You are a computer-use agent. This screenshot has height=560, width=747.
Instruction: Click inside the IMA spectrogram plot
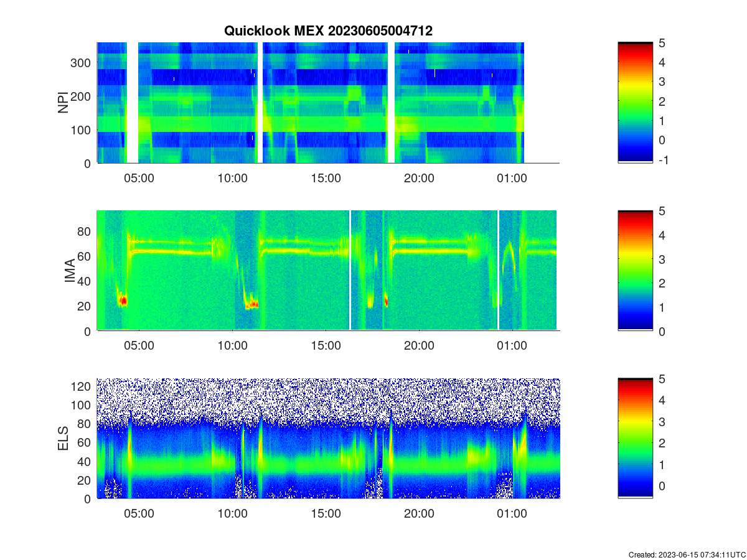click(x=328, y=271)
